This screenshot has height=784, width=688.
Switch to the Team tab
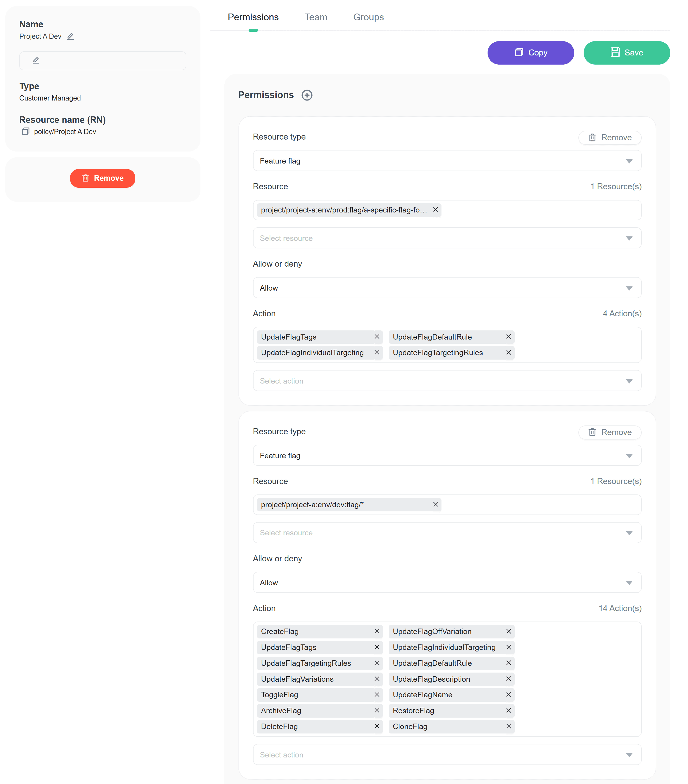click(x=315, y=17)
